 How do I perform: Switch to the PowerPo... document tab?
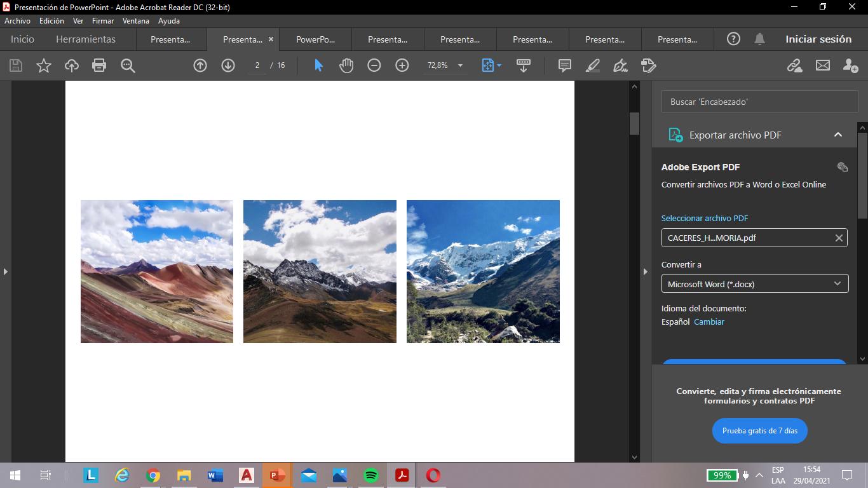[x=316, y=39]
